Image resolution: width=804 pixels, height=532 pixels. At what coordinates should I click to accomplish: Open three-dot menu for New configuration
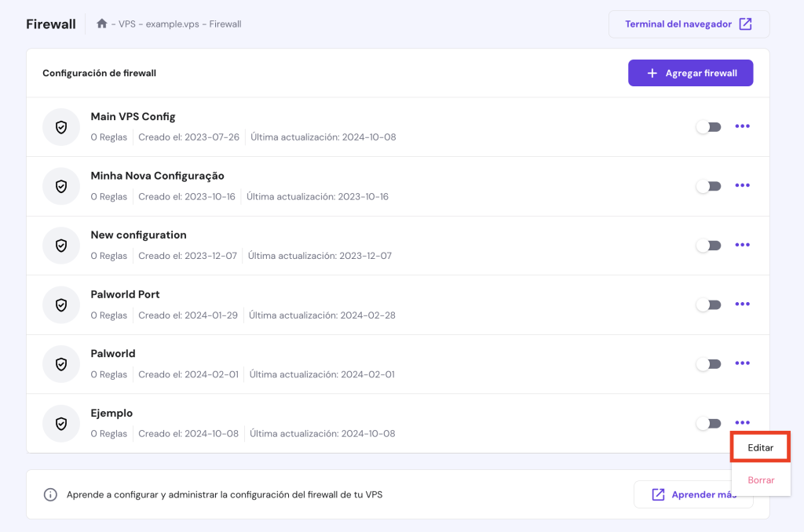[742, 246]
